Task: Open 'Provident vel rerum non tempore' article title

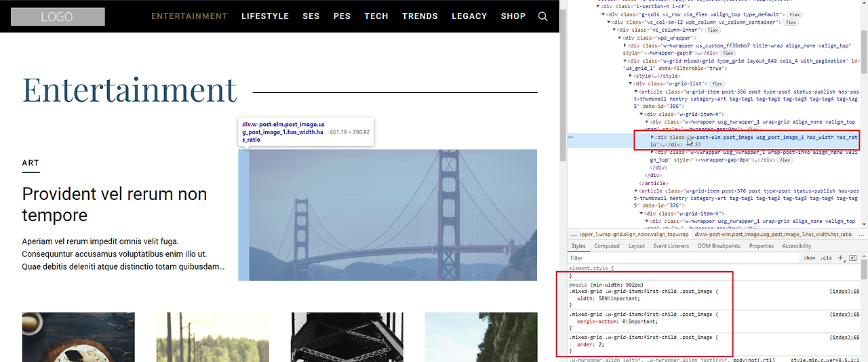Action: tap(115, 205)
